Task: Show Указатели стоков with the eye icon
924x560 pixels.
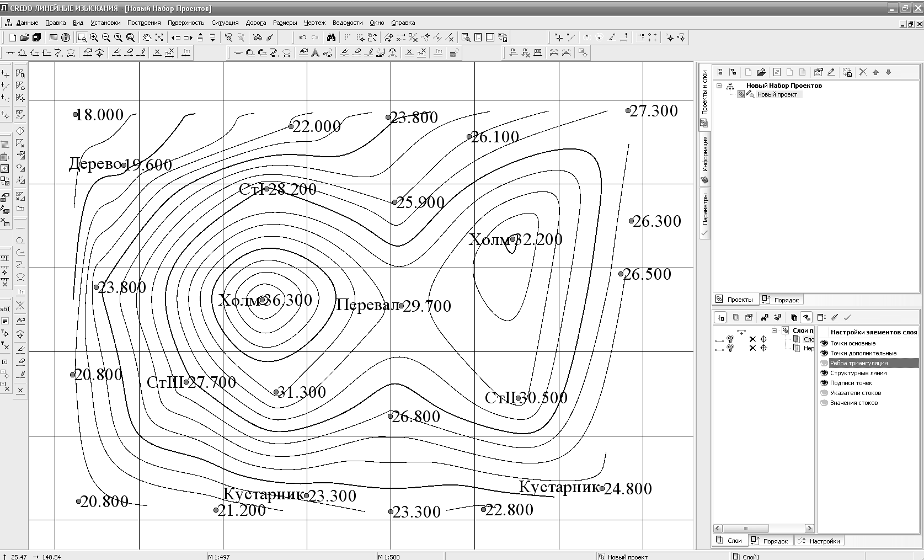Action: click(825, 393)
